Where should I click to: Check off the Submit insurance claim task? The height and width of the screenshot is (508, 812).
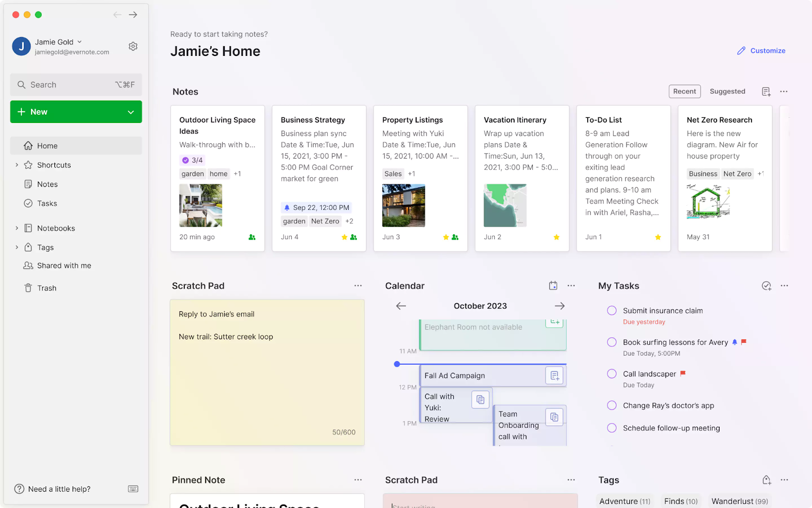[x=611, y=310]
